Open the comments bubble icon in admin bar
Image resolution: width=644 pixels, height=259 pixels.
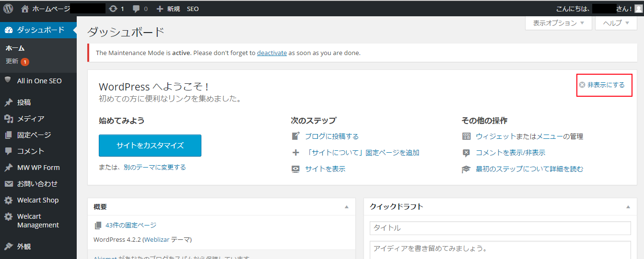[x=137, y=9]
